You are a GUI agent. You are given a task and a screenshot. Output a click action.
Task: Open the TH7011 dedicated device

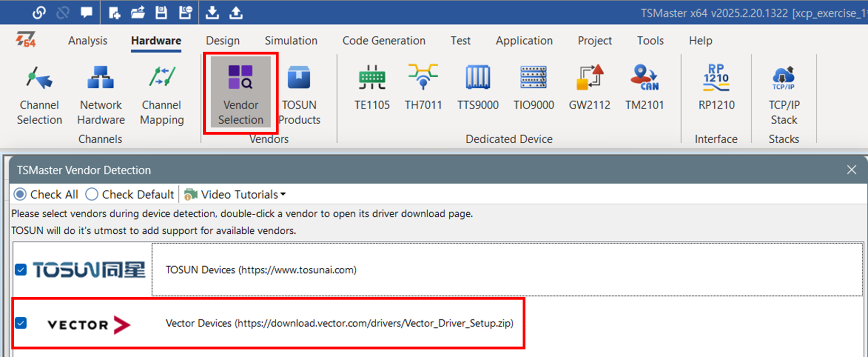[x=423, y=88]
